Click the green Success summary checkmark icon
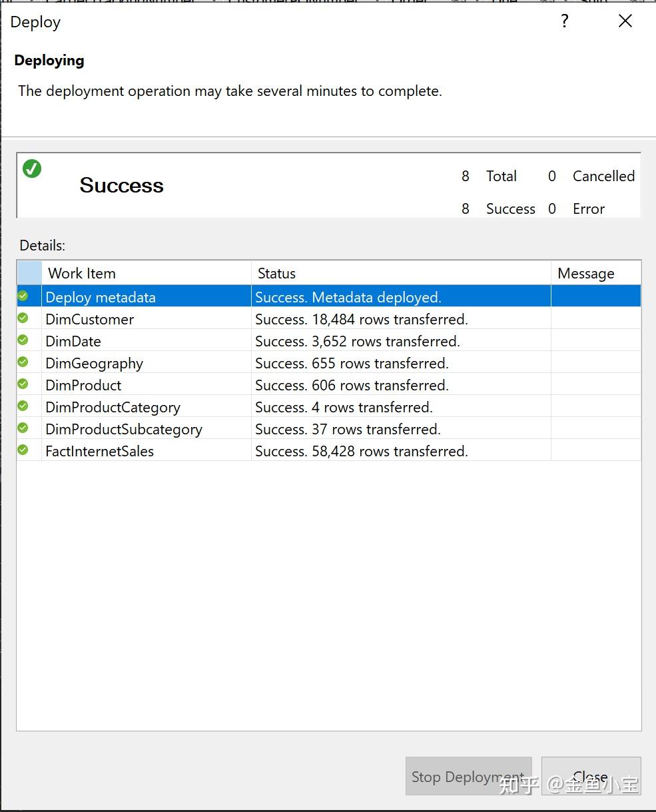 pos(32,169)
